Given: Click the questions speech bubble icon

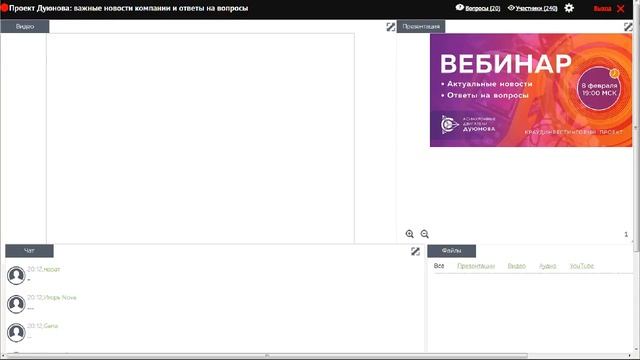Looking at the screenshot, I should click(x=460, y=7).
